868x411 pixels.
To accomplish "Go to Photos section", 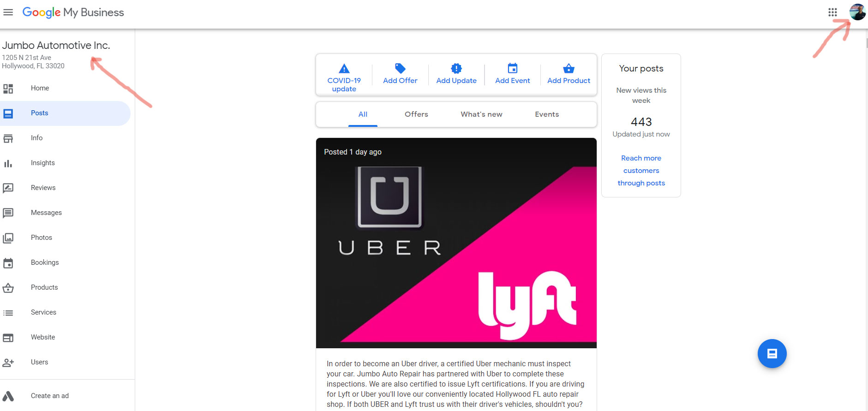I will coord(65,238).
